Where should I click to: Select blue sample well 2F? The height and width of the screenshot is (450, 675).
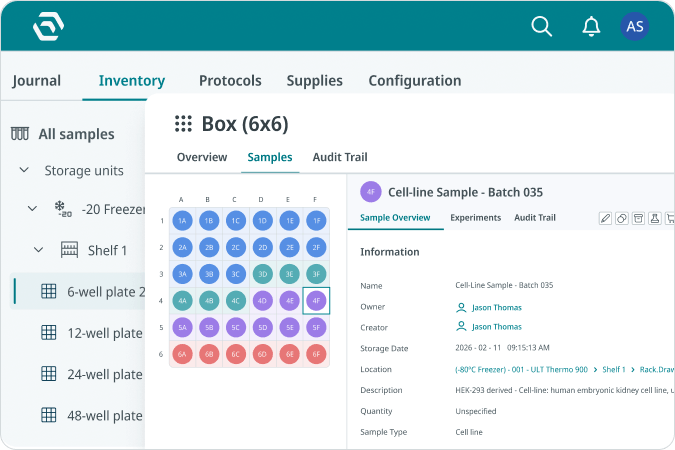click(316, 247)
